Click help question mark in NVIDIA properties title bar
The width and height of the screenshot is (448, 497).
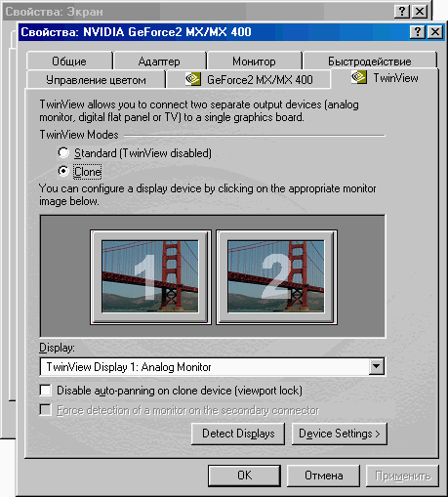418,32
